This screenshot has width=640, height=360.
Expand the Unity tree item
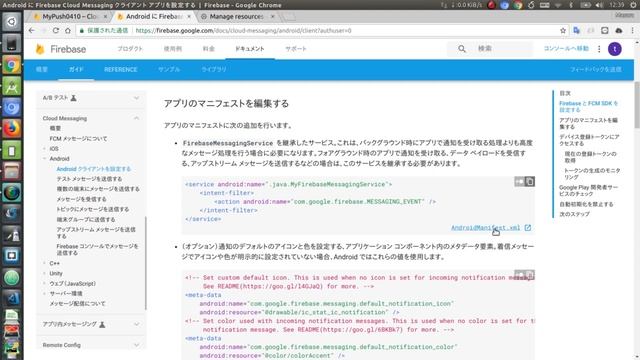[x=44, y=273]
